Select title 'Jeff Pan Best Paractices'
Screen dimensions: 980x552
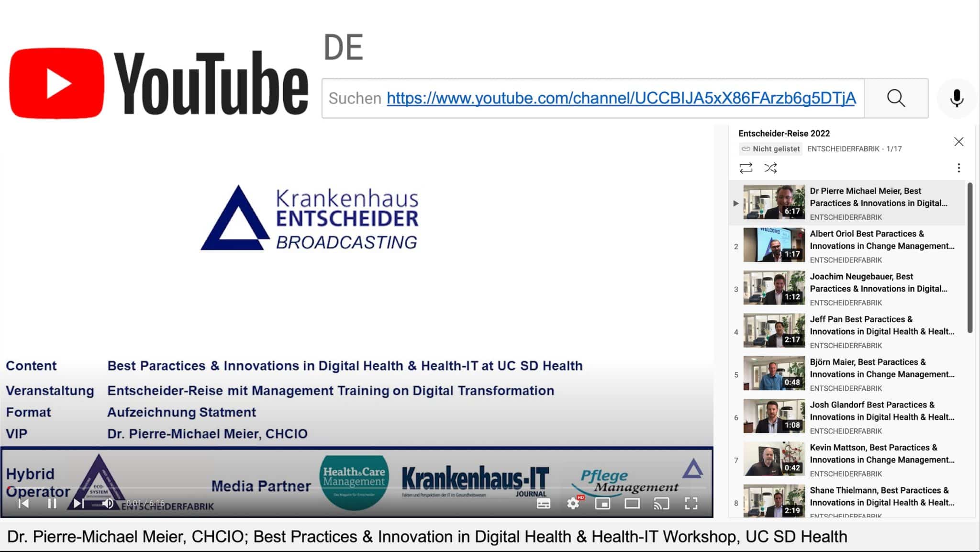point(882,326)
